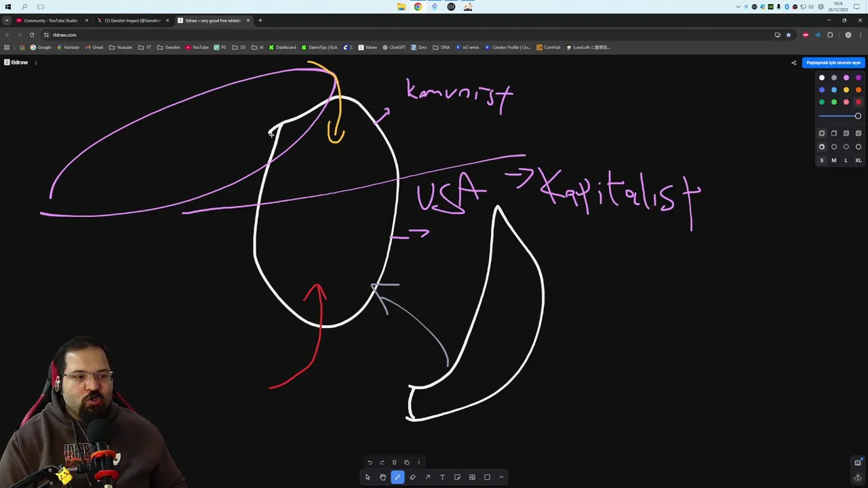Select the third fill style option

pos(846,134)
